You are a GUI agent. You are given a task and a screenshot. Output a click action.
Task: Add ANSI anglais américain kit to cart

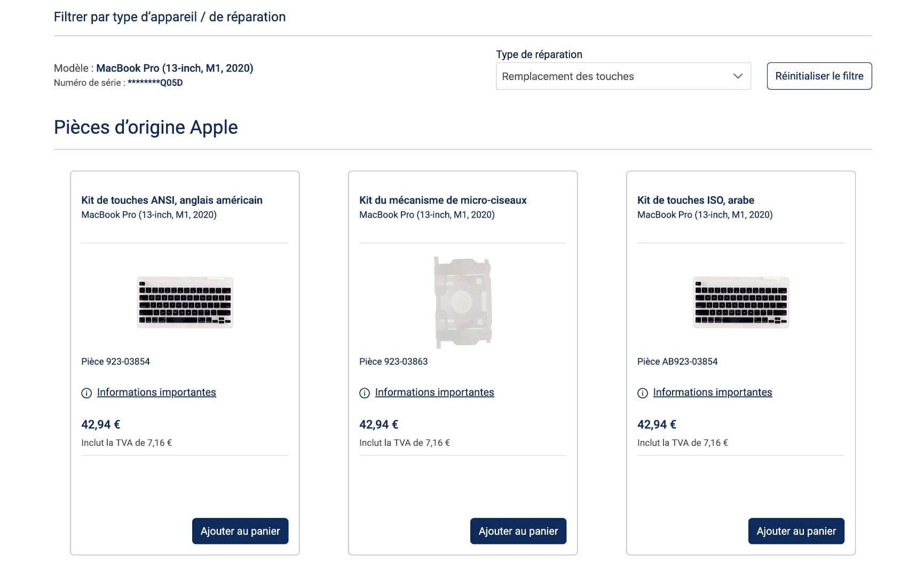240,531
